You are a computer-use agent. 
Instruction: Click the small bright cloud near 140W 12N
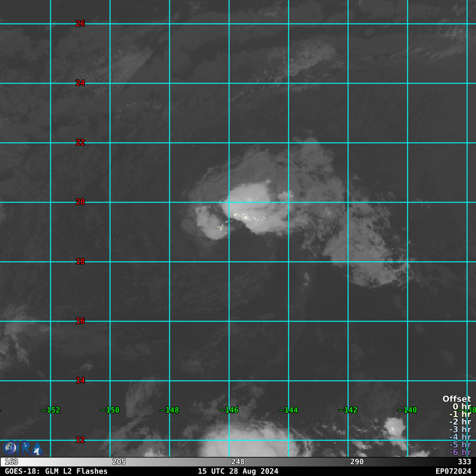click(394, 427)
